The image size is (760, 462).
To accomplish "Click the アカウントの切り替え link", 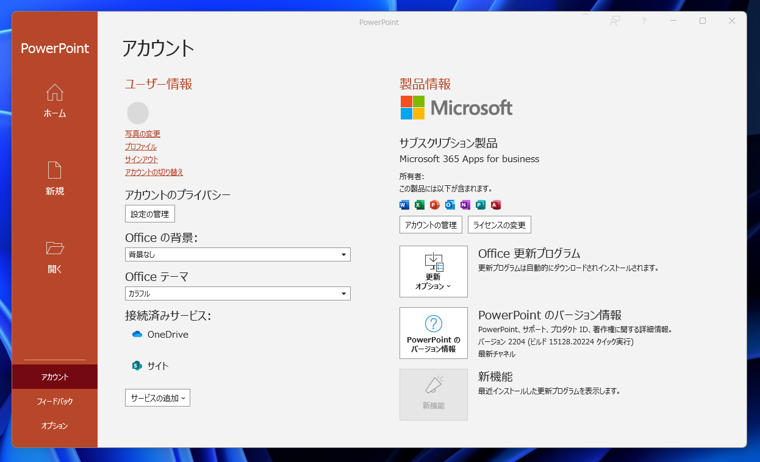I will pyautogui.click(x=154, y=172).
